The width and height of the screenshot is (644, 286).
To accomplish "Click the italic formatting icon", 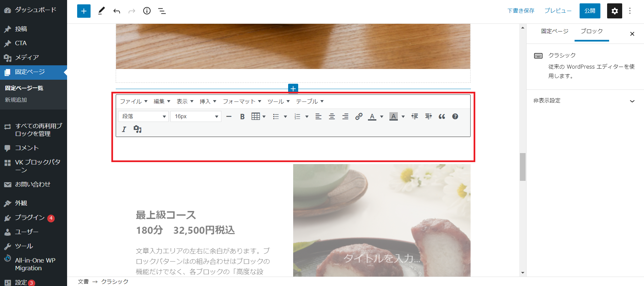I will tap(124, 129).
